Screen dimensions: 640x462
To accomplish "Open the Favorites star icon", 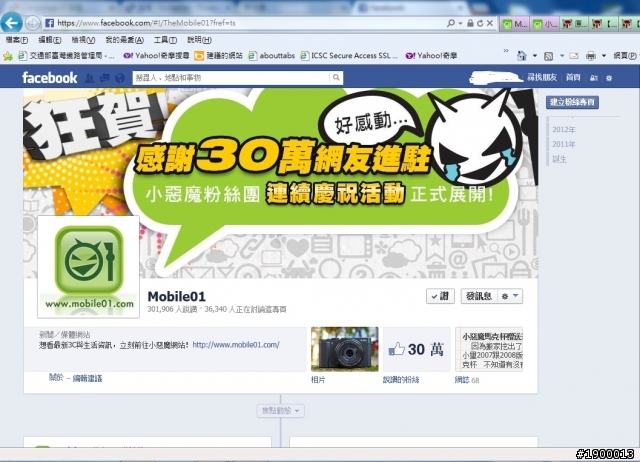I will click(x=8, y=56).
